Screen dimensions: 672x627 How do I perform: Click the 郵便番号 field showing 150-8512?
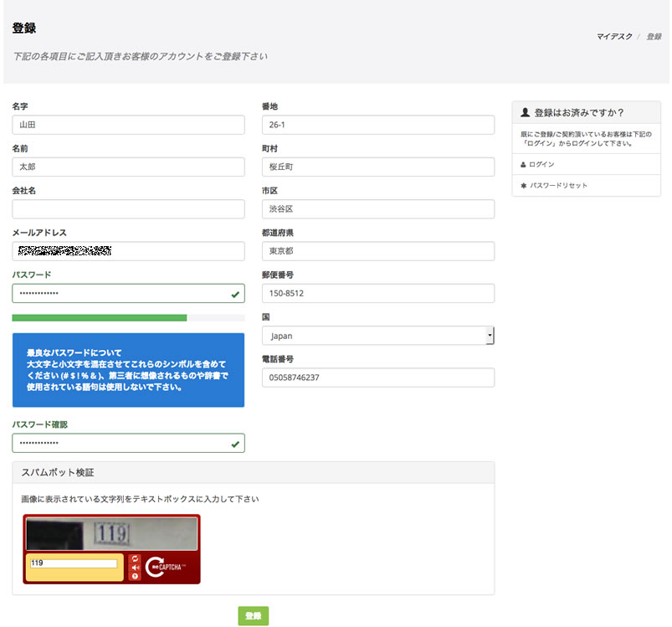[377, 294]
